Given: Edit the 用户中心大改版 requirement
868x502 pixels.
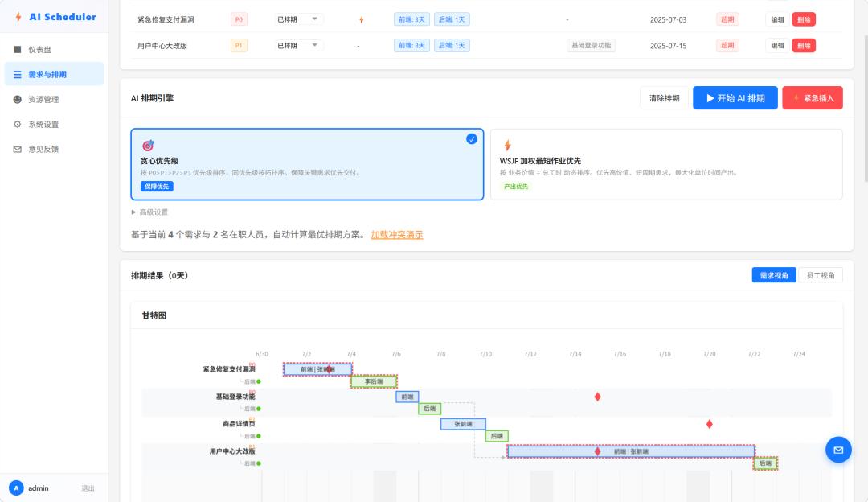Looking at the screenshot, I should coord(778,45).
